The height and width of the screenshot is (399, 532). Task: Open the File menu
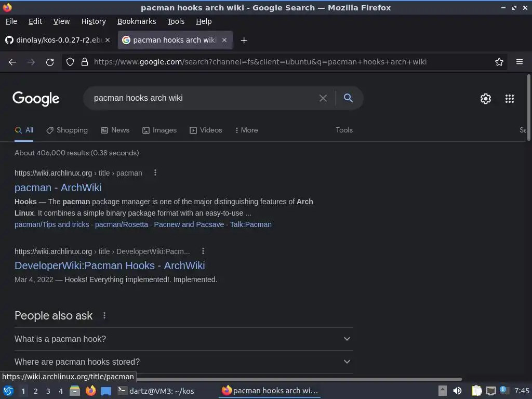coord(11,21)
